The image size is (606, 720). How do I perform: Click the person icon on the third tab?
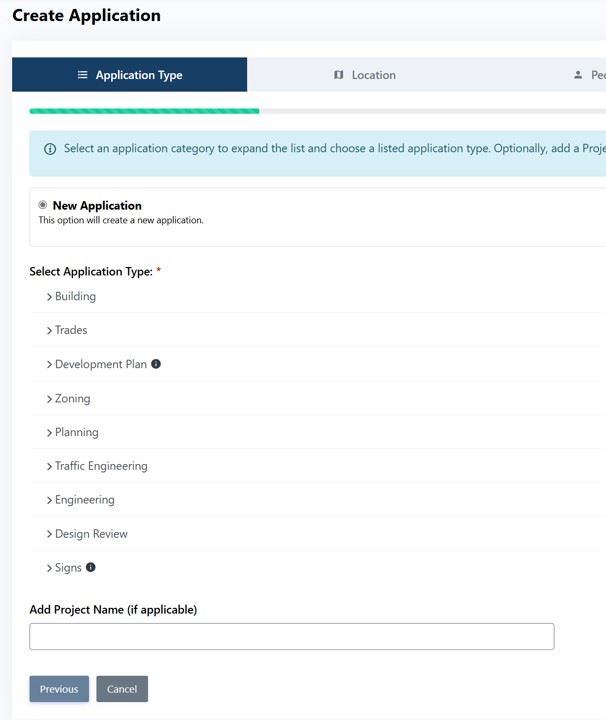click(x=578, y=75)
